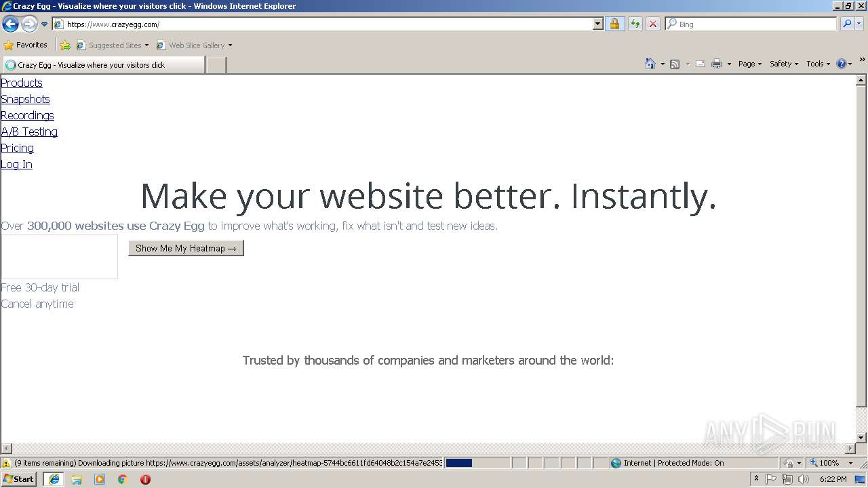Image resolution: width=868 pixels, height=488 pixels.
Task: Print page with the printer icon
Action: pos(717,64)
